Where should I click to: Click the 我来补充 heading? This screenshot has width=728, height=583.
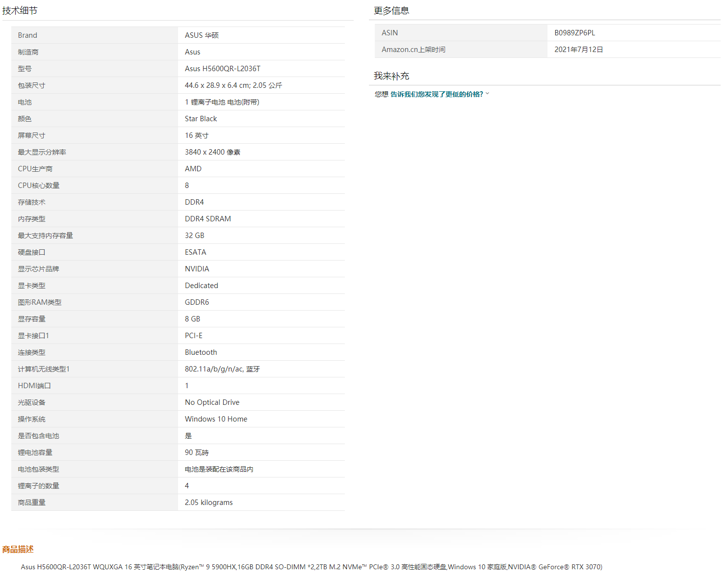tap(391, 76)
